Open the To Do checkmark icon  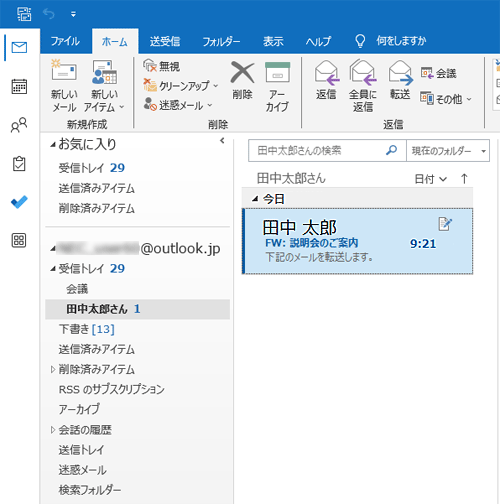[x=19, y=202]
